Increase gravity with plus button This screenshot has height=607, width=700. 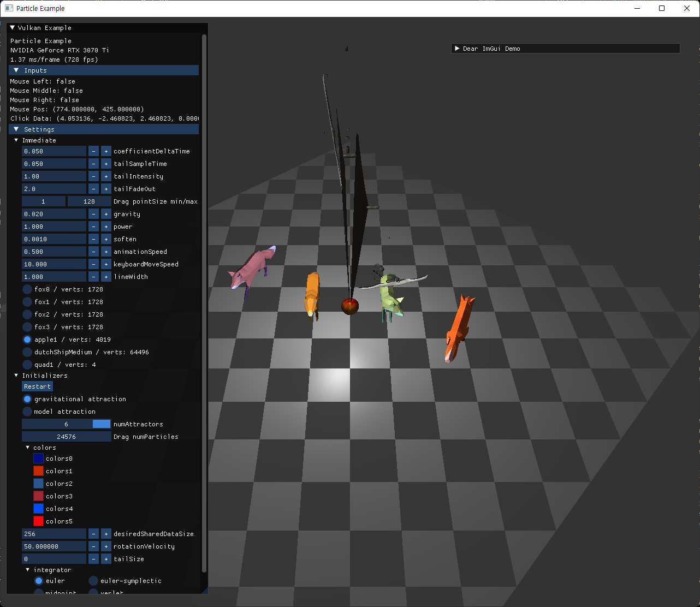click(x=106, y=214)
